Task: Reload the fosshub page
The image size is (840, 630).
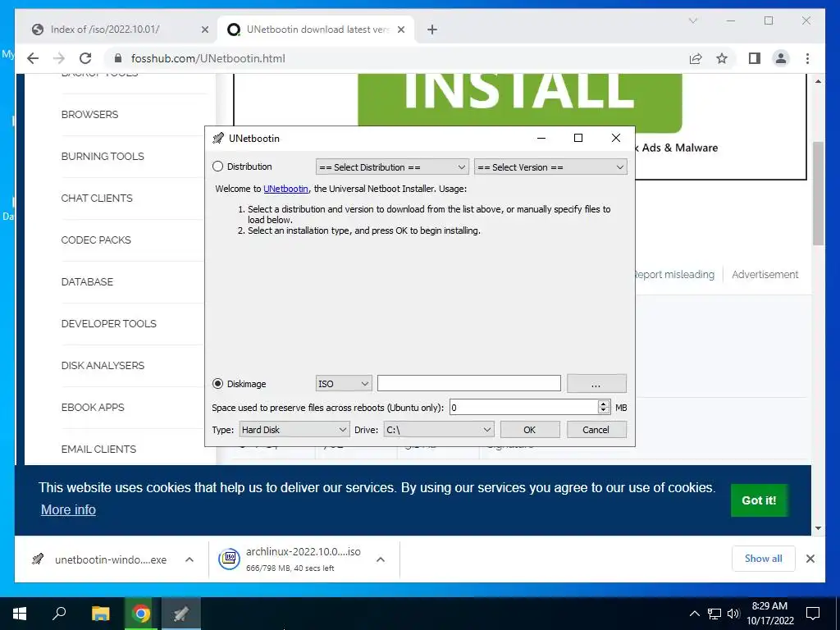Action: (85, 58)
